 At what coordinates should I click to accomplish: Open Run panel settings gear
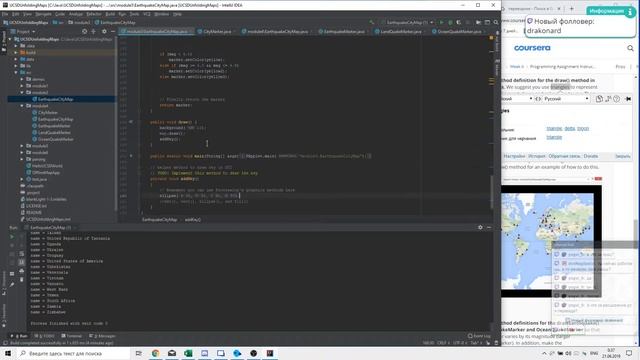pyautogui.click(x=480, y=227)
